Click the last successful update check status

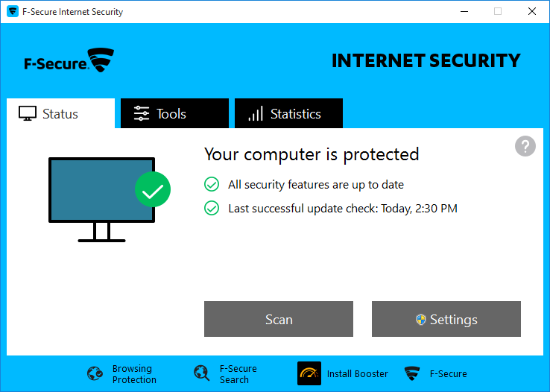click(x=342, y=209)
